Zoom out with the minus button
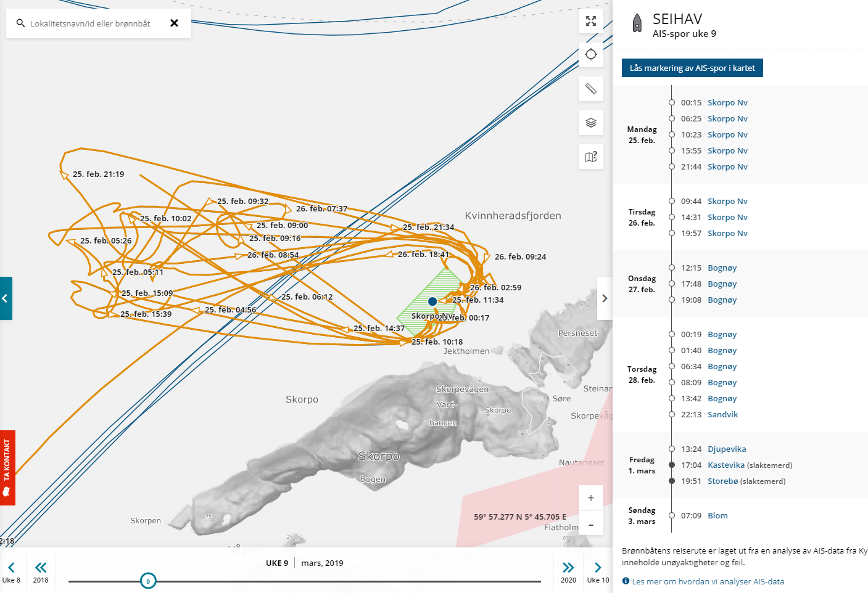The width and height of the screenshot is (868, 593). point(590,525)
